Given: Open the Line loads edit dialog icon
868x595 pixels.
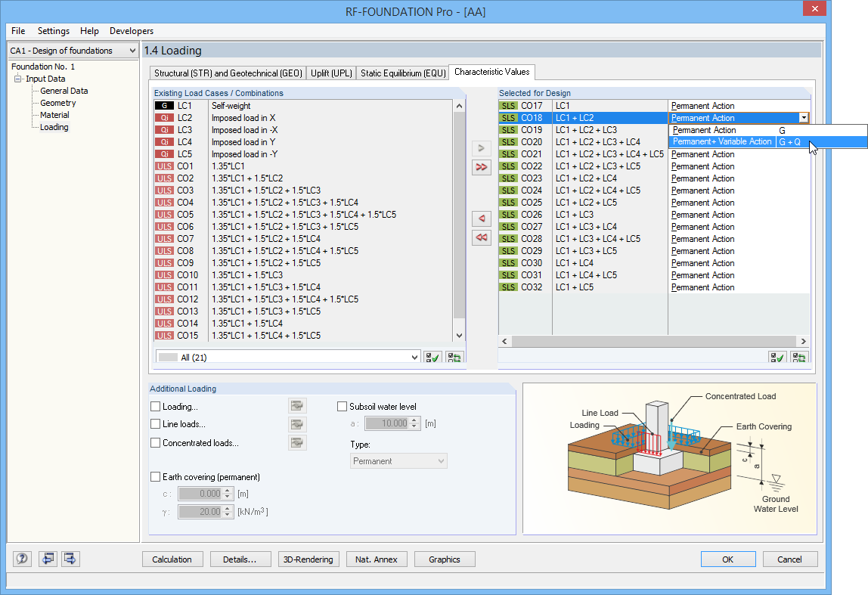Looking at the screenshot, I should click(x=297, y=425).
